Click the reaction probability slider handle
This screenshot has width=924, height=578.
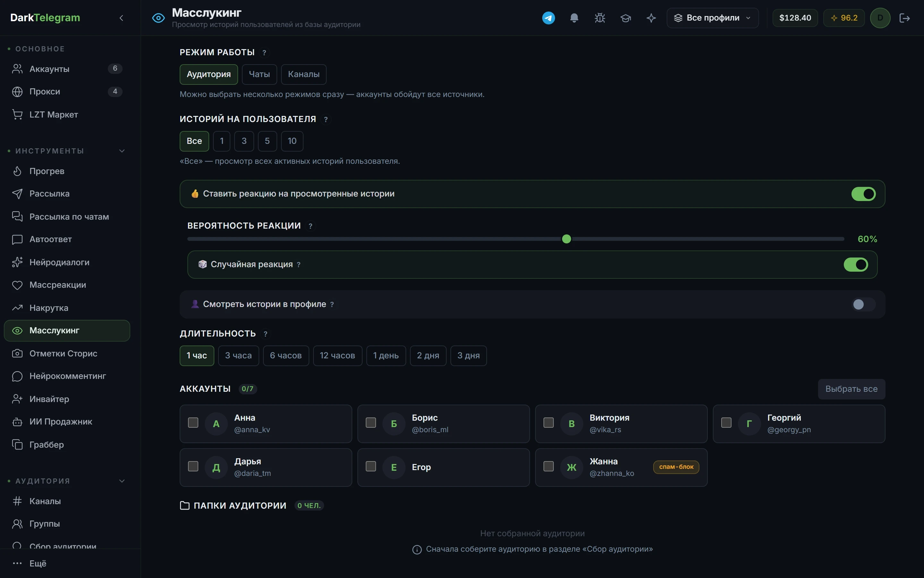tap(567, 239)
